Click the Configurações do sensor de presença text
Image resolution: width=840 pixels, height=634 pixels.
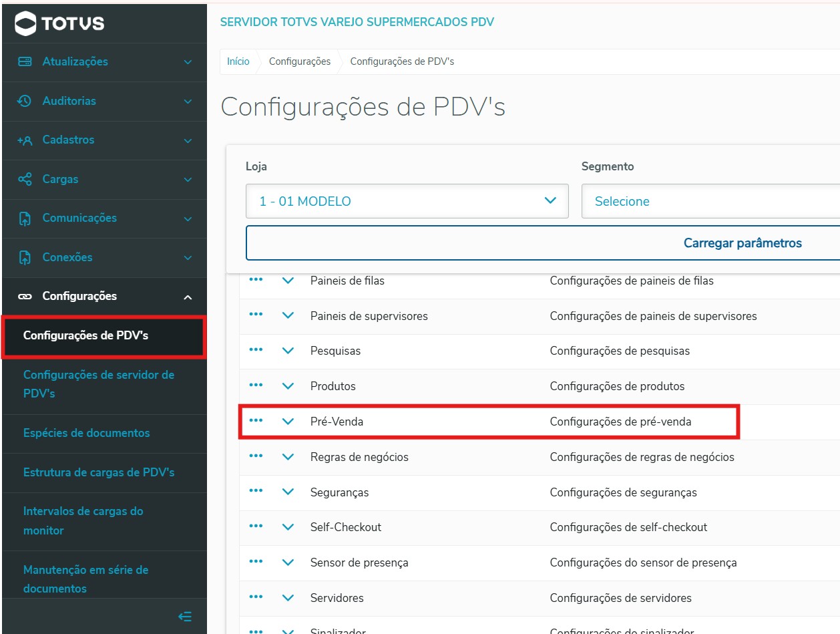pos(643,563)
